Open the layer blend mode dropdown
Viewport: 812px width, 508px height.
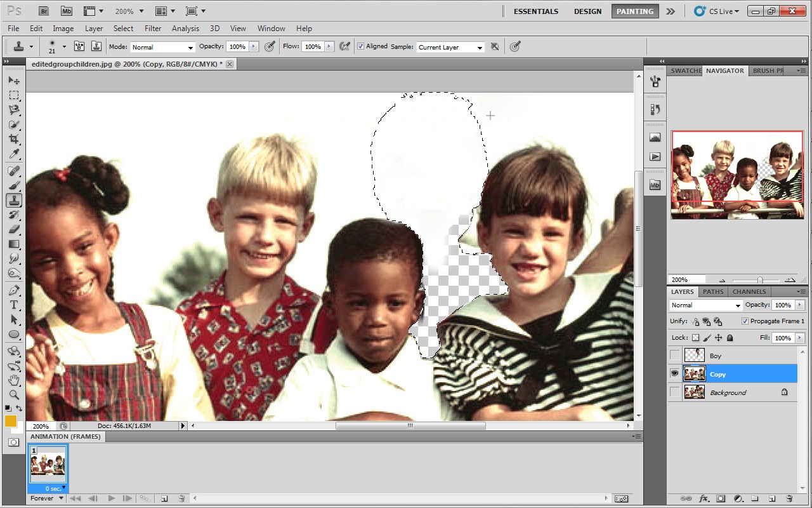tap(705, 305)
